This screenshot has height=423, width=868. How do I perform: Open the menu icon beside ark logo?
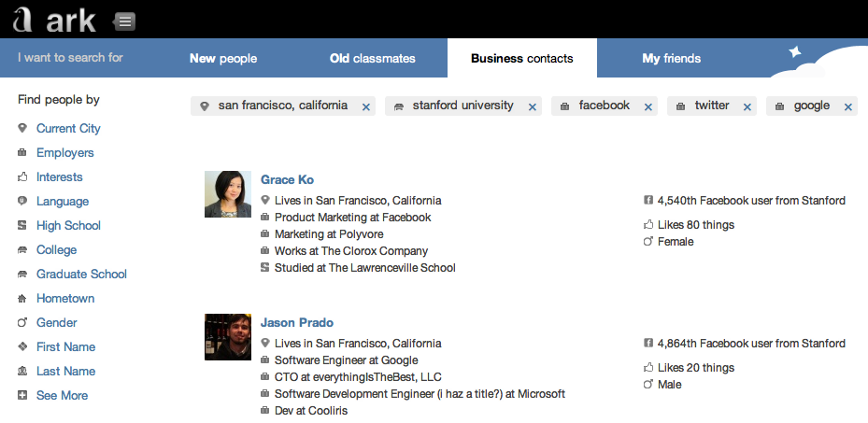pos(125,21)
